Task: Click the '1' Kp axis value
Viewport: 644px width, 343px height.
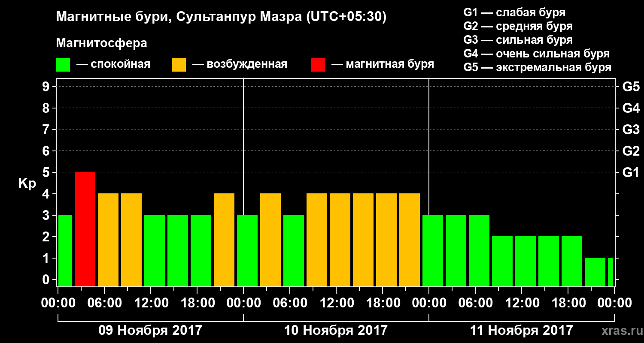Action: 47,258
